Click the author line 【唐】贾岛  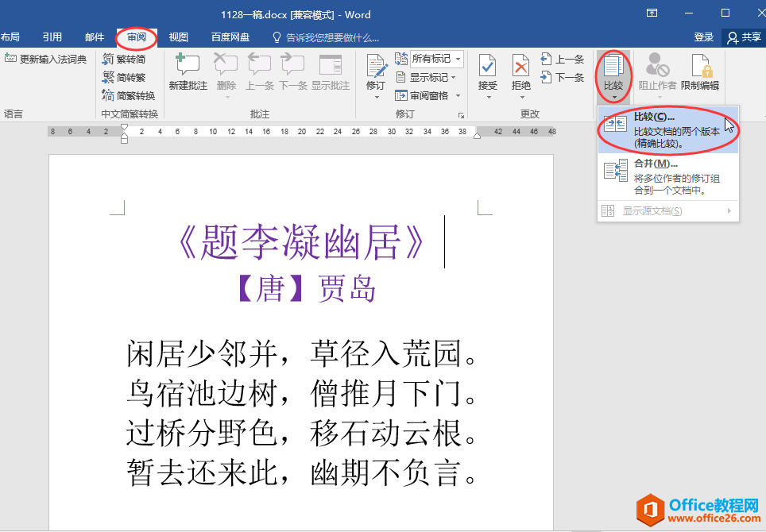pyautogui.click(x=307, y=288)
